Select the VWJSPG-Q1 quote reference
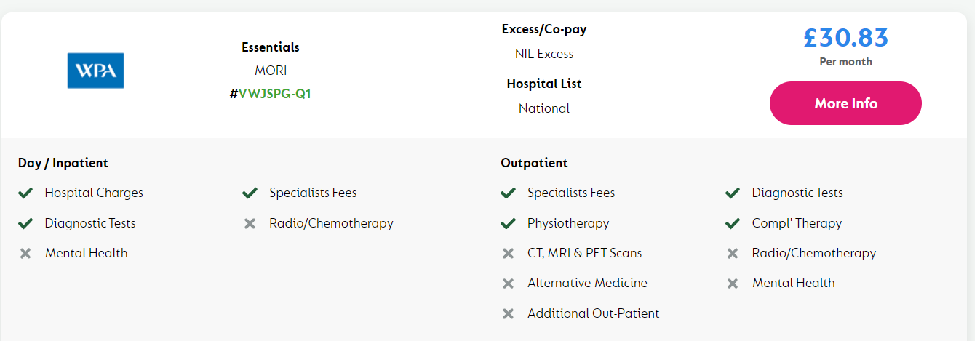Screen dimensions: 980x341 (271, 94)
